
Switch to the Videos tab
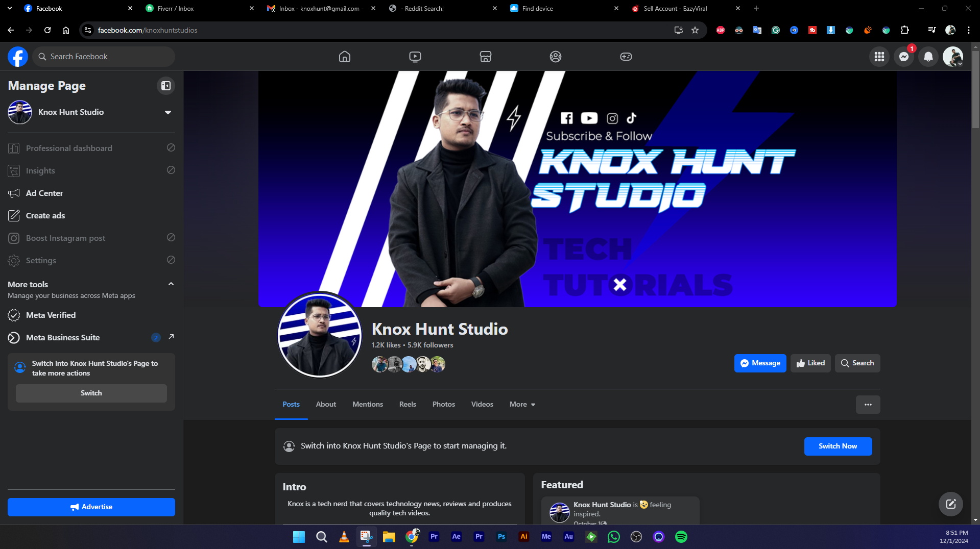pyautogui.click(x=482, y=404)
